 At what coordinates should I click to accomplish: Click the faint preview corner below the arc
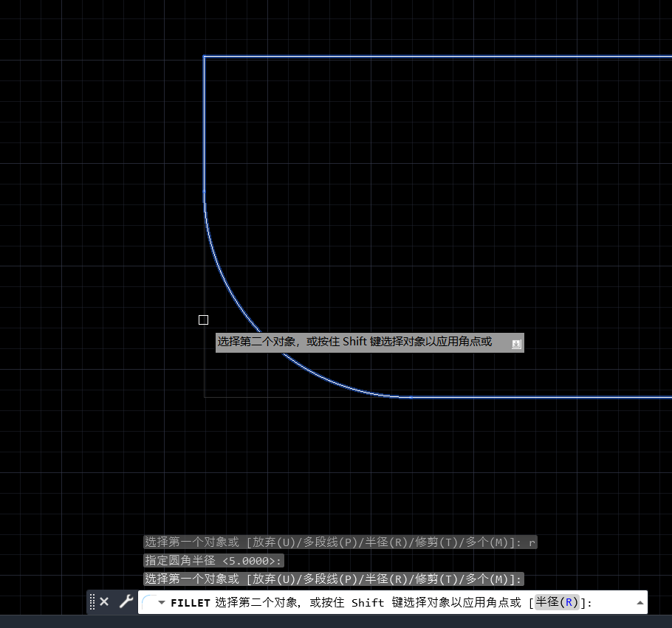point(205,397)
